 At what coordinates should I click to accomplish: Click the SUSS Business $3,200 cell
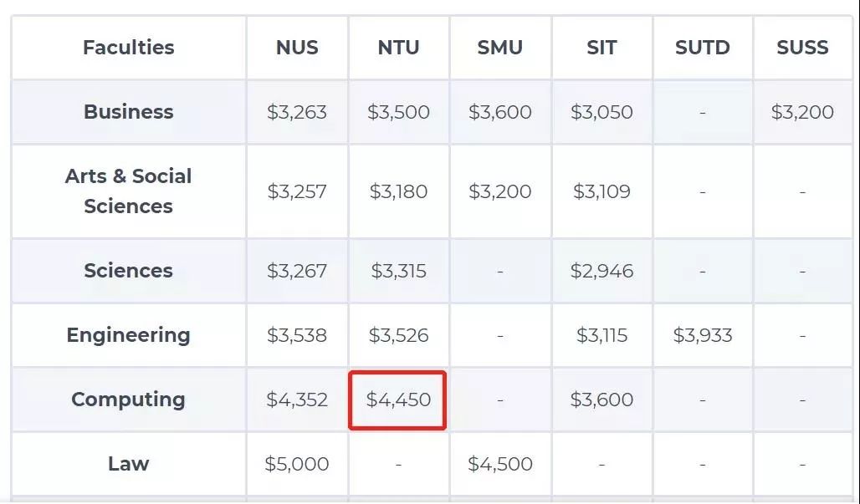tap(802, 112)
